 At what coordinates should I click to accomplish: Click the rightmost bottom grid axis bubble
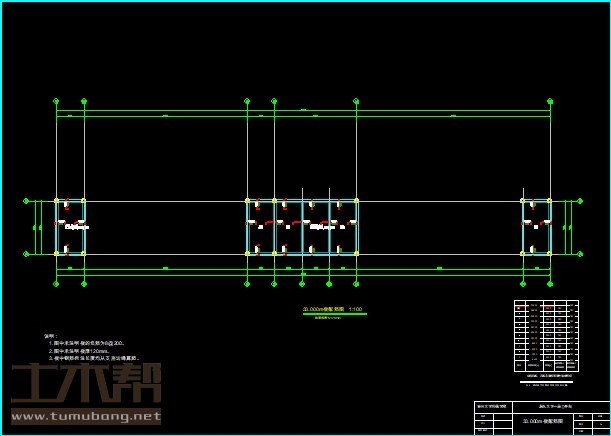point(550,284)
